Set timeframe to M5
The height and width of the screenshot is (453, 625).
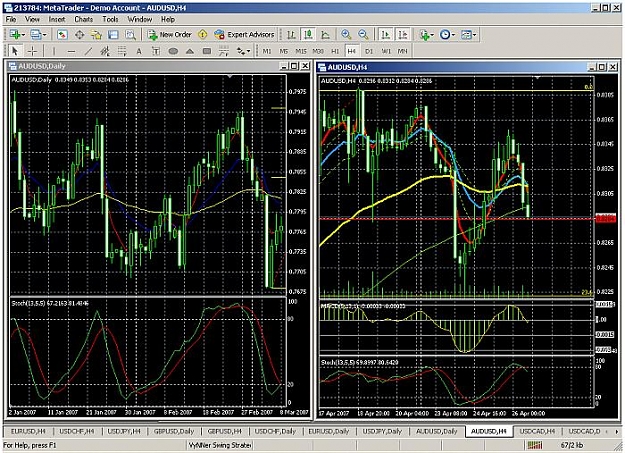(283, 51)
